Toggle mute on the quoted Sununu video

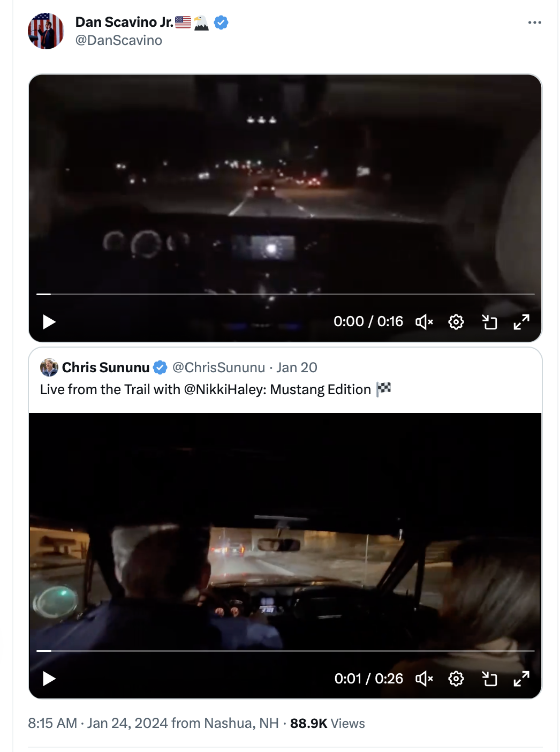click(424, 679)
